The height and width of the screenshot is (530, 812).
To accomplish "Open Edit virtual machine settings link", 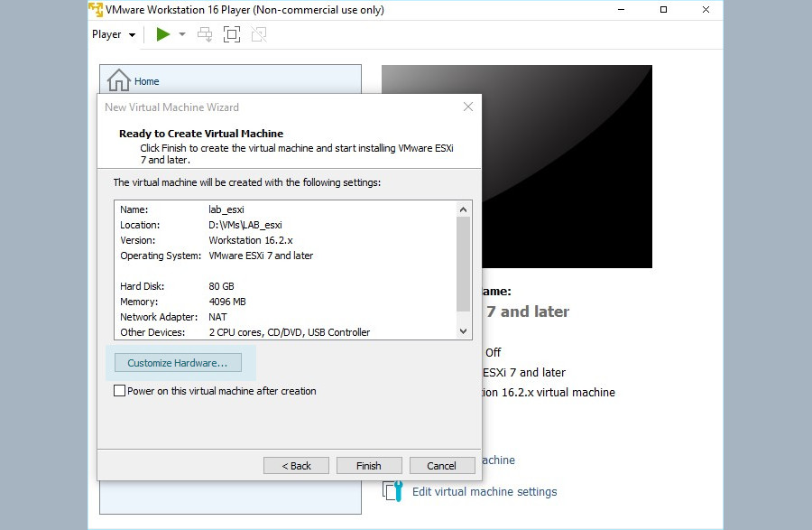I will tap(484, 492).
